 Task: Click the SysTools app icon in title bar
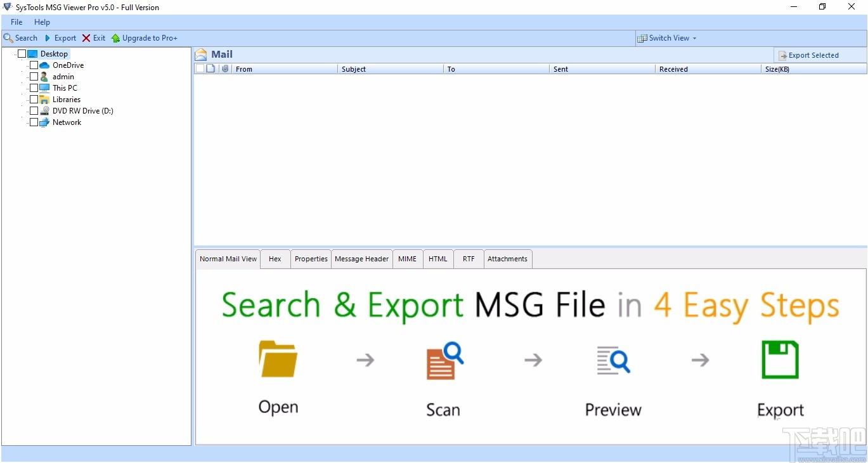8,7
